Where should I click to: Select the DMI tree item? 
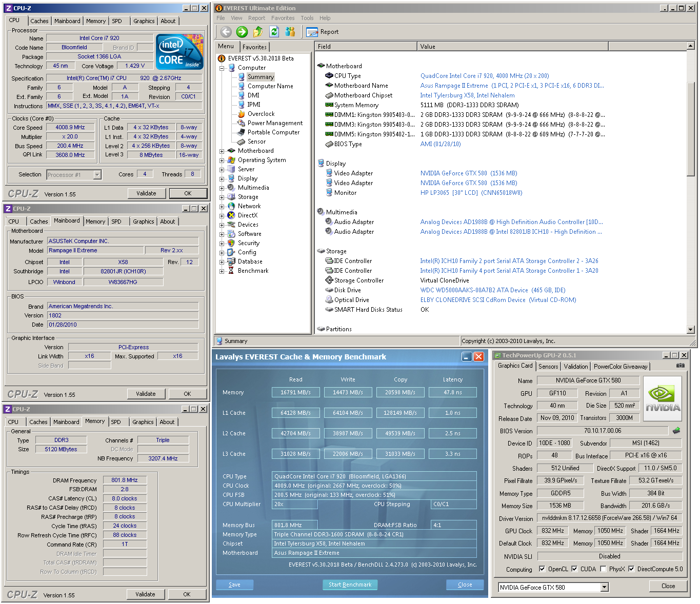coord(253,95)
